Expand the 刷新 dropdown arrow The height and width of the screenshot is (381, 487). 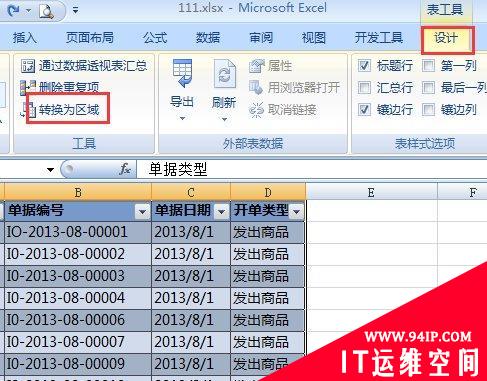[x=224, y=119]
